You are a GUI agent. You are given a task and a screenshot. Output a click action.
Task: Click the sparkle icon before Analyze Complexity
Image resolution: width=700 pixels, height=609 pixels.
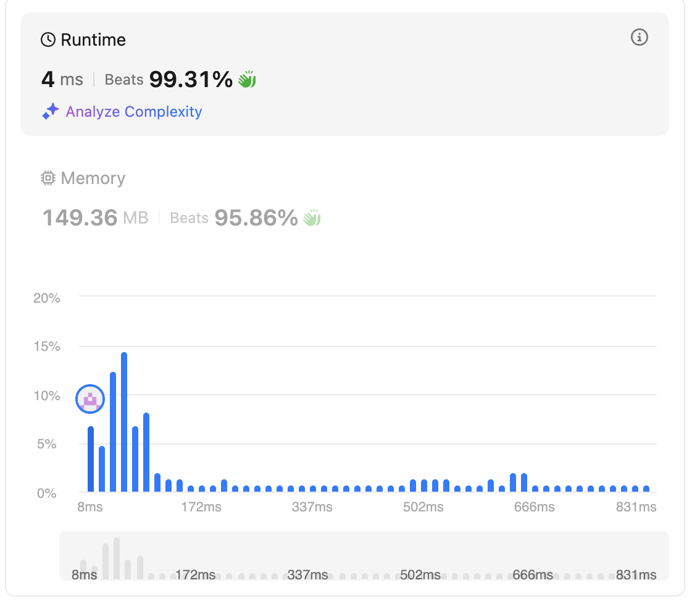click(x=51, y=111)
